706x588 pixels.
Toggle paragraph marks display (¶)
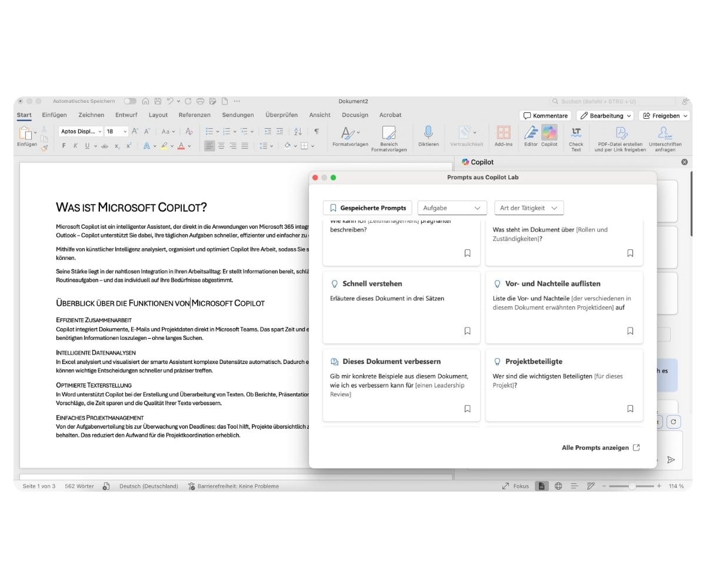317,132
